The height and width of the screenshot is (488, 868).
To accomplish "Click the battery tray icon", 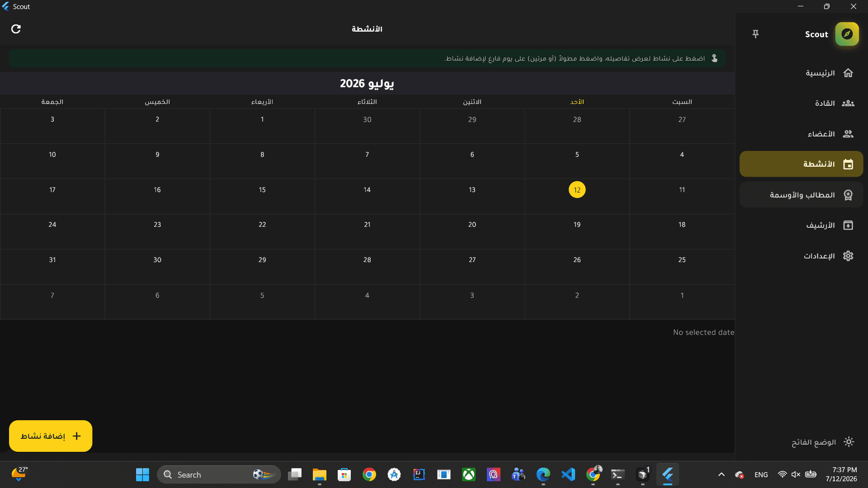I will [811, 474].
